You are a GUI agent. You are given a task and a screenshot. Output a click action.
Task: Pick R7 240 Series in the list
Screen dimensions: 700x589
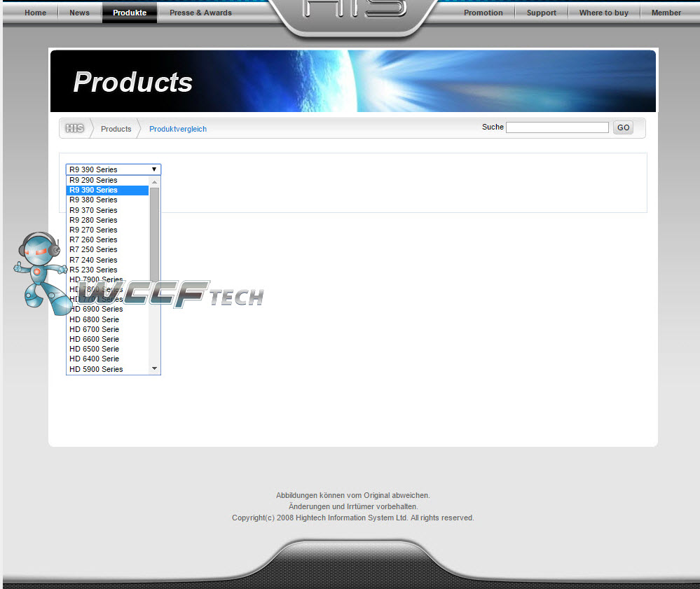108,260
